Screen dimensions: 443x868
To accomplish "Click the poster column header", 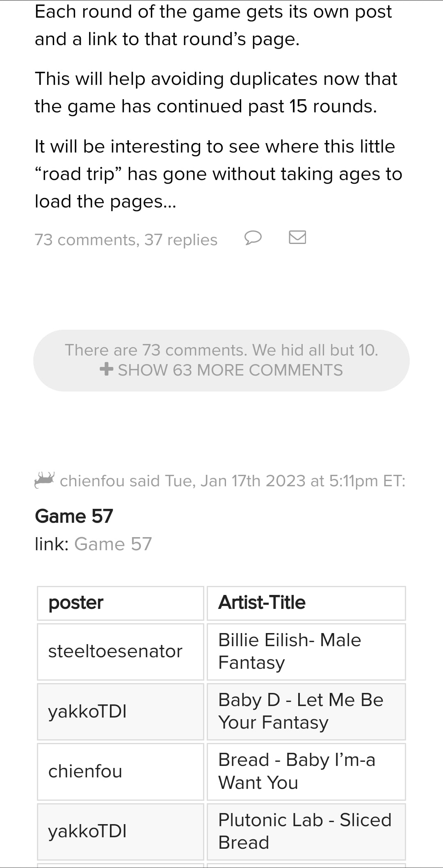I will (120, 603).
